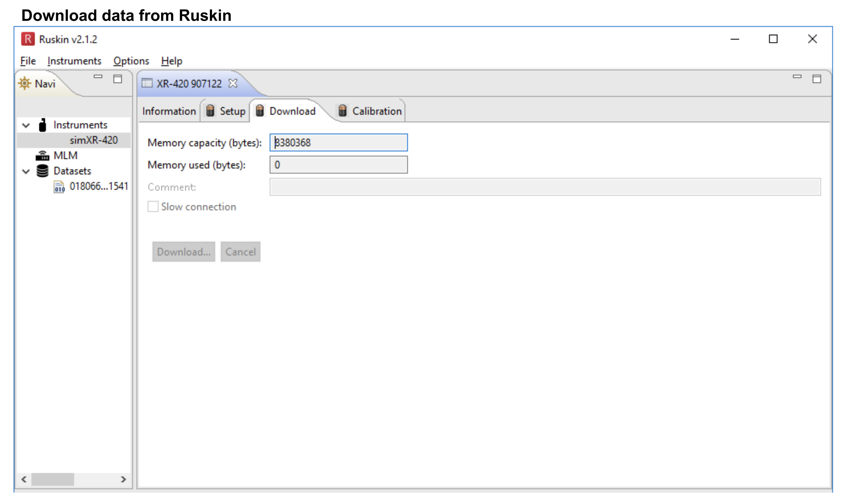
Task: Minimize the Navi panel
Action: pos(98,76)
